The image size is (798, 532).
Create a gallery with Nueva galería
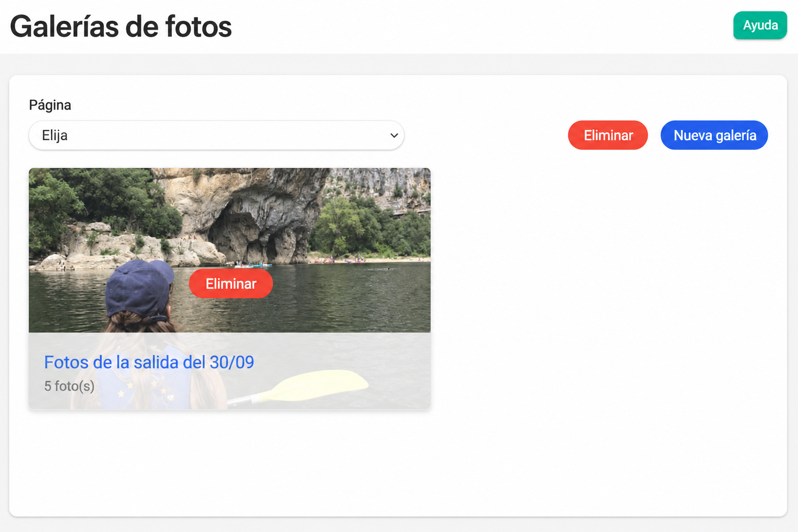[x=714, y=135]
